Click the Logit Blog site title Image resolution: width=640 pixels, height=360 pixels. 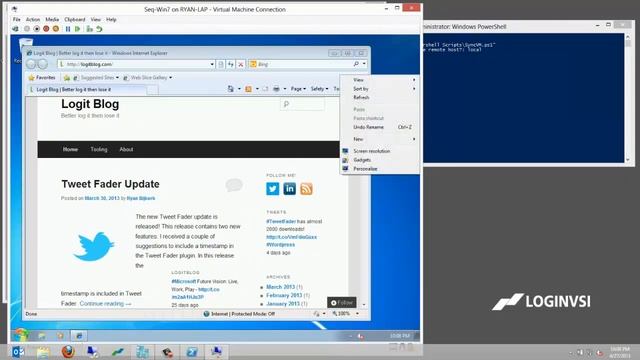click(90, 104)
